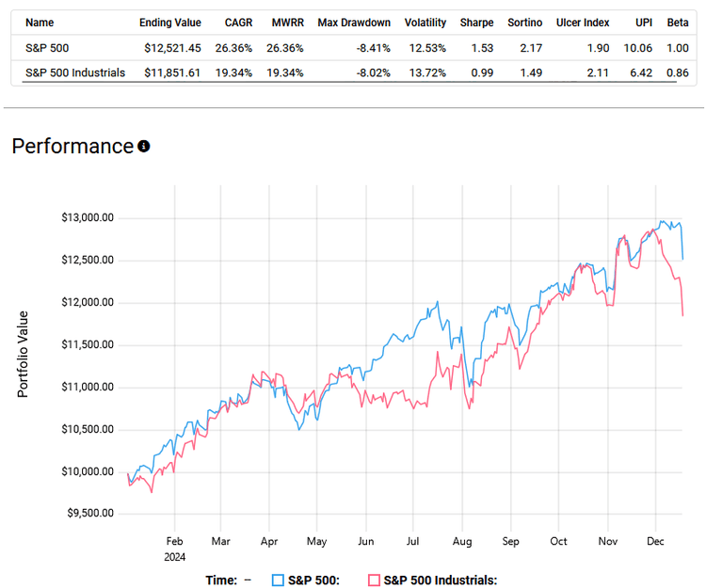Click the 1.53 Sharpe value
This screenshot has width=706, height=588.
tap(482, 48)
